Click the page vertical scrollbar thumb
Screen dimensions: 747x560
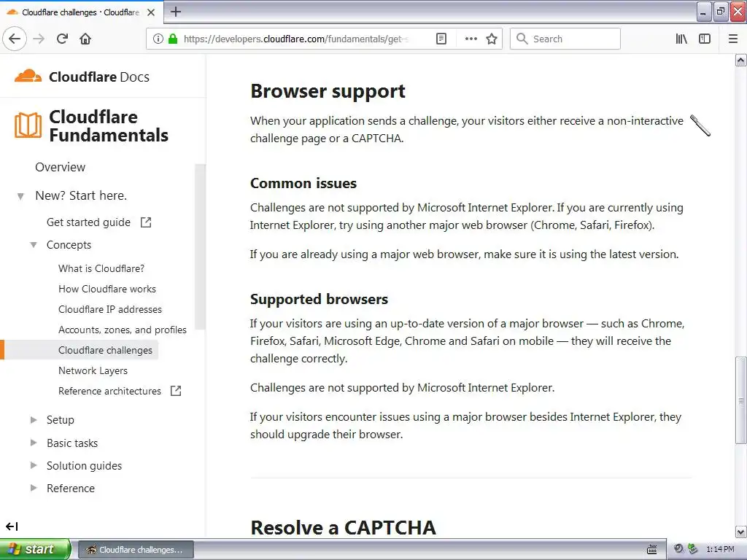point(741,400)
